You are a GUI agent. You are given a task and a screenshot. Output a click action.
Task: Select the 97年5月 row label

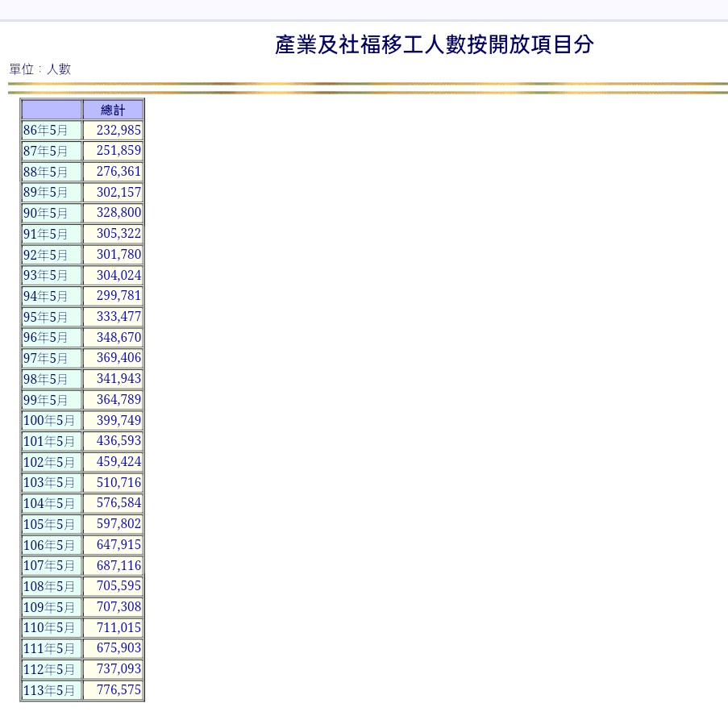point(46,359)
